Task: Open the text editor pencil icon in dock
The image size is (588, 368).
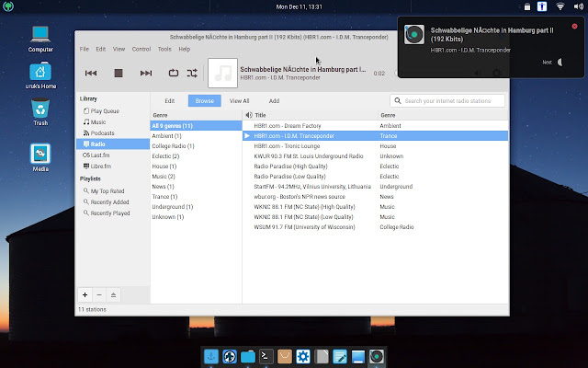Action: point(340,356)
